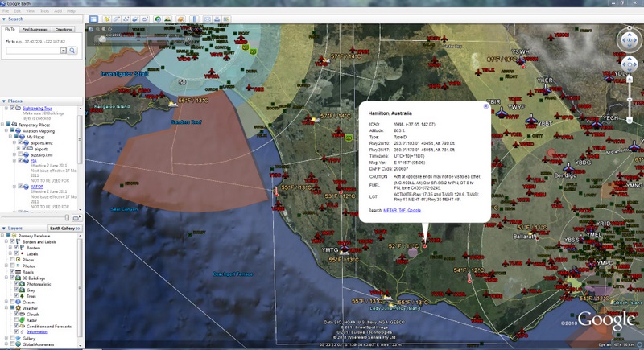The width and height of the screenshot is (644, 350).
Task: Toggle sunlight across the landscape icon
Action: tap(167, 19)
